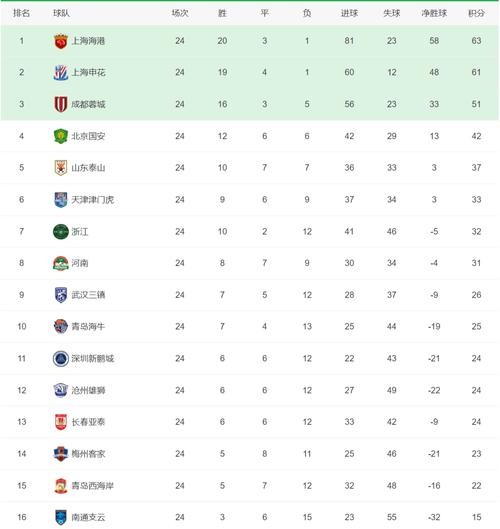This screenshot has height=529, width=500.
Task: Sort by 净胜球 goal difference header
Action: [434, 13]
